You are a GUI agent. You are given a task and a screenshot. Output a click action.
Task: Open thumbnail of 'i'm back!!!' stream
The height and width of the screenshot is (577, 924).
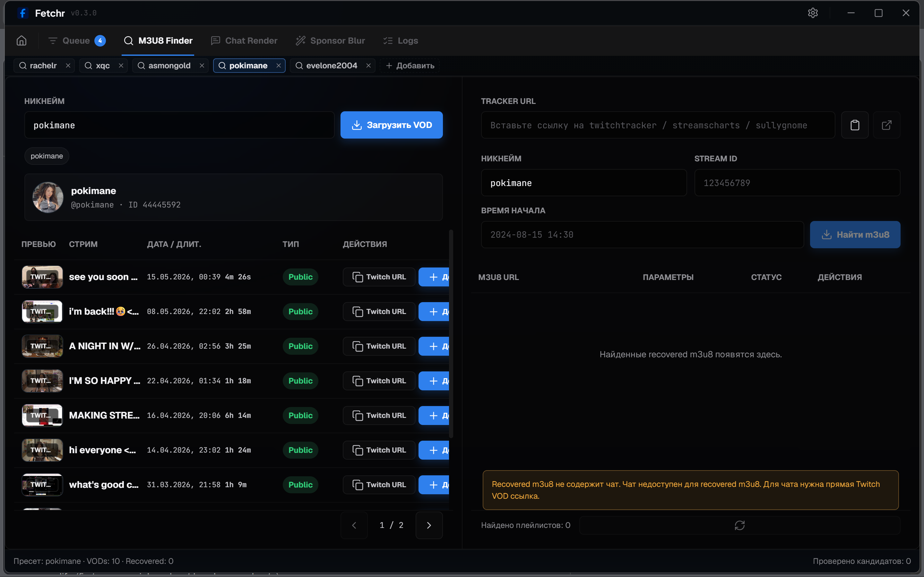point(42,312)
